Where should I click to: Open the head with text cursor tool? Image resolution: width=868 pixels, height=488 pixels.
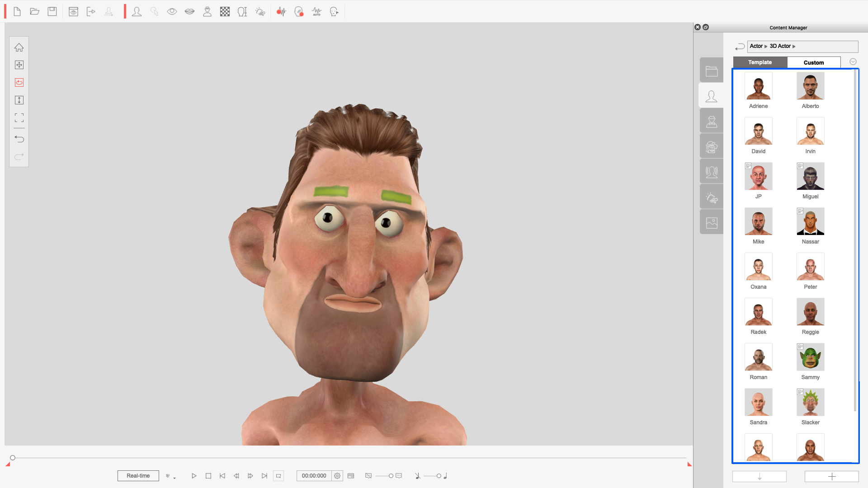242,11
